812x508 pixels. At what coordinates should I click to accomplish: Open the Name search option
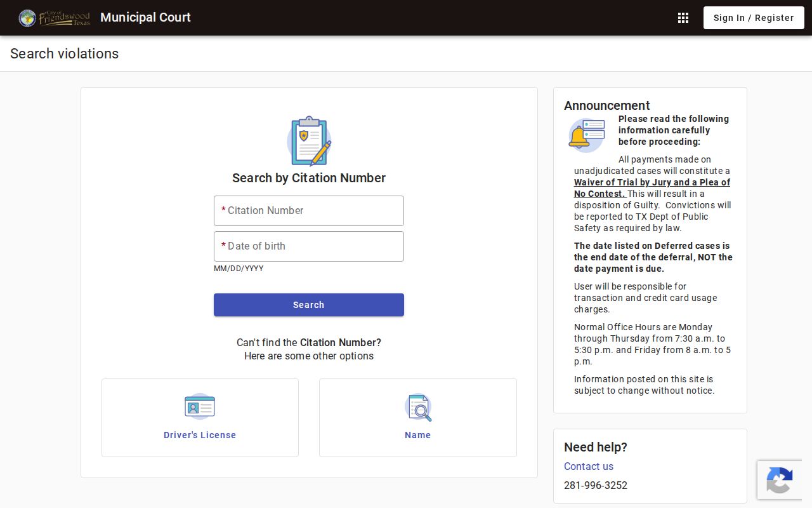[418, 418]
